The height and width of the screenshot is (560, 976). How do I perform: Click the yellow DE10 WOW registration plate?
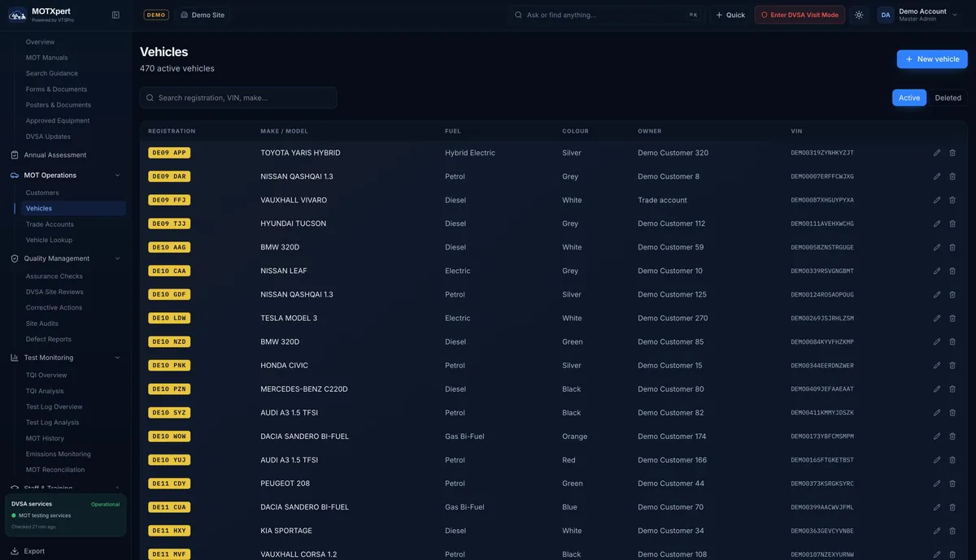[x=169, y=436]
